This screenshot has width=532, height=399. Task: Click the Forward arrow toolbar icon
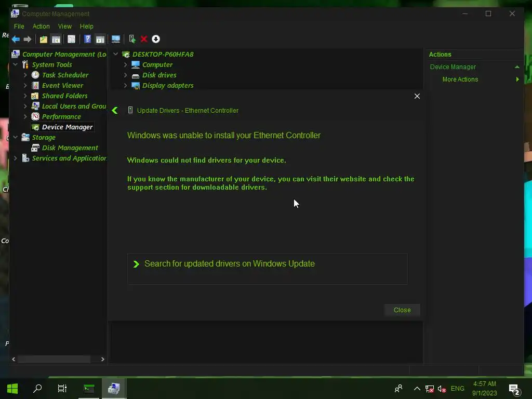(28, 39)
